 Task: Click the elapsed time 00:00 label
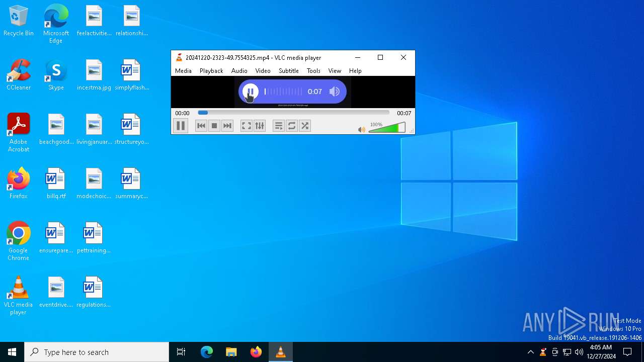click(182, 113)
